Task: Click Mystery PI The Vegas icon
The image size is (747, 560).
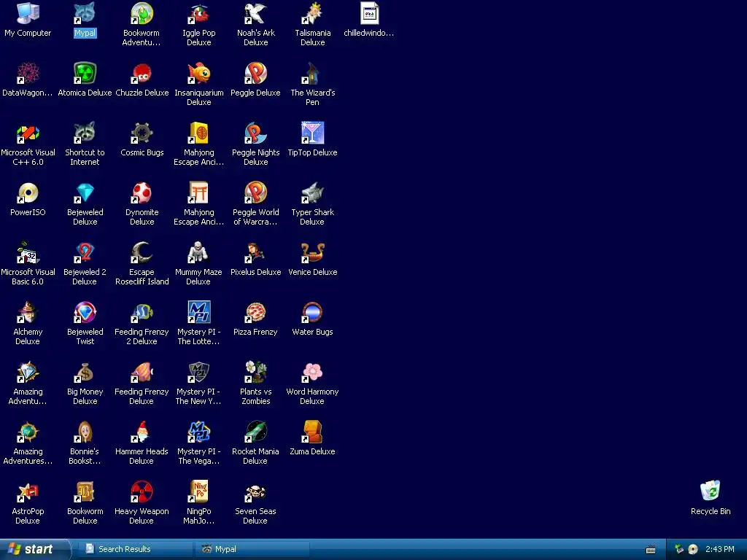Action: point(198,432)
